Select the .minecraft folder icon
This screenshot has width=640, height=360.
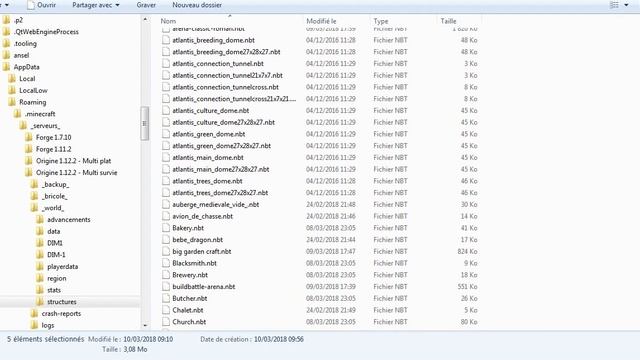[x=18, y=114]
